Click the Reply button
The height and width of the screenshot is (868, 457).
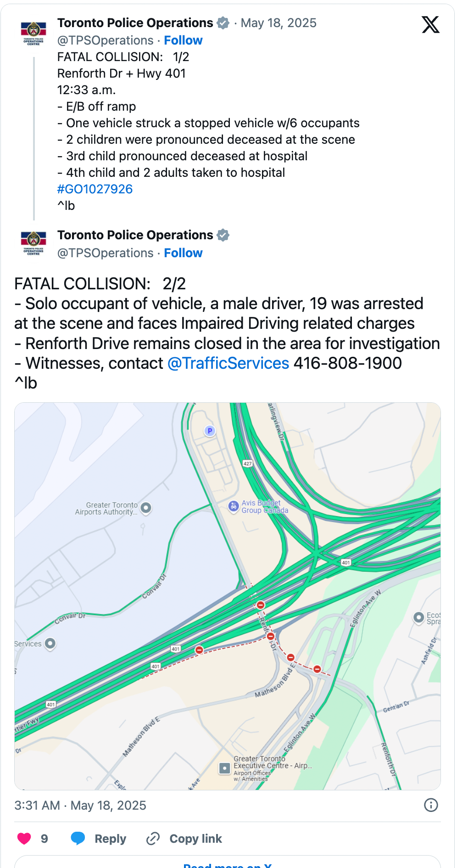110,839
